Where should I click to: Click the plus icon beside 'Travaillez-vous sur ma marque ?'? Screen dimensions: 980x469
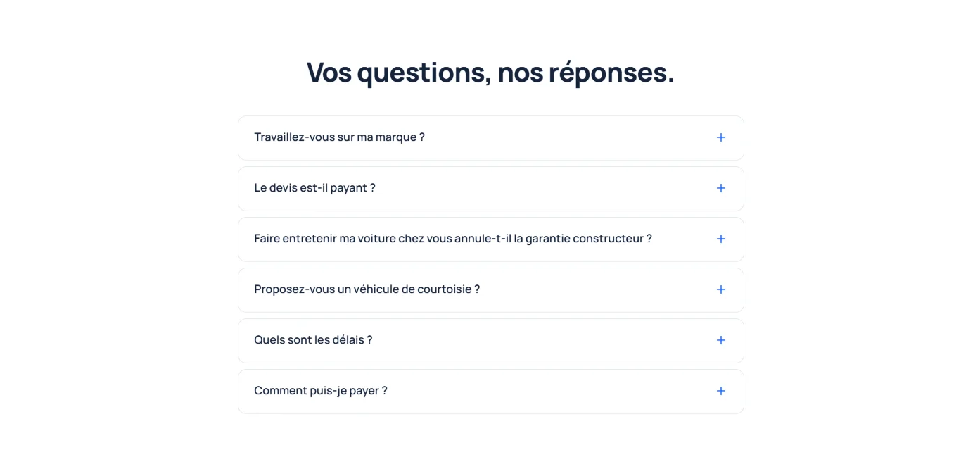click(720, 137)
